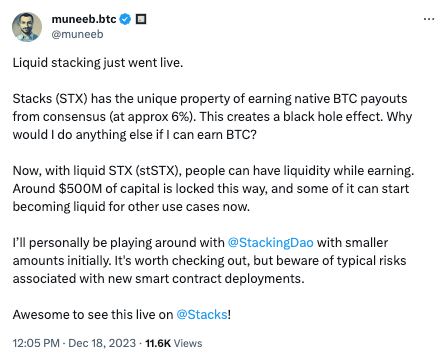Follow the @StackingDao mention link
The image size is (448, 362).
click(270, 242)
